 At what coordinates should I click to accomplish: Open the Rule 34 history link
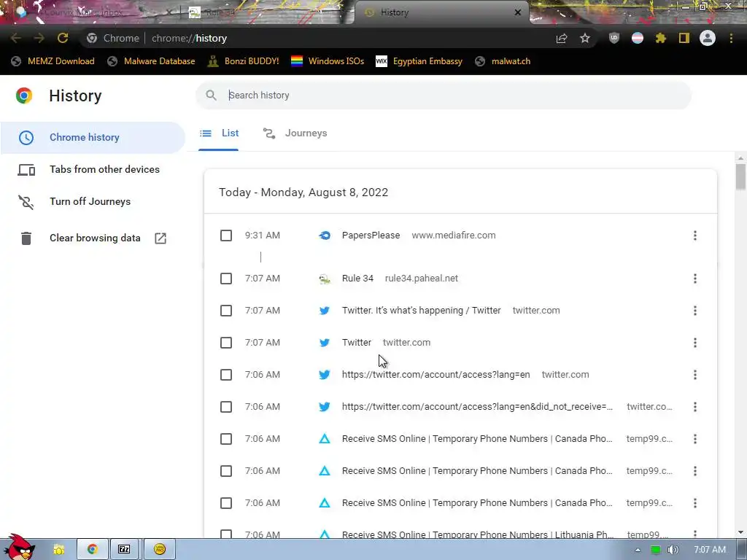click(x=357, y=278)
